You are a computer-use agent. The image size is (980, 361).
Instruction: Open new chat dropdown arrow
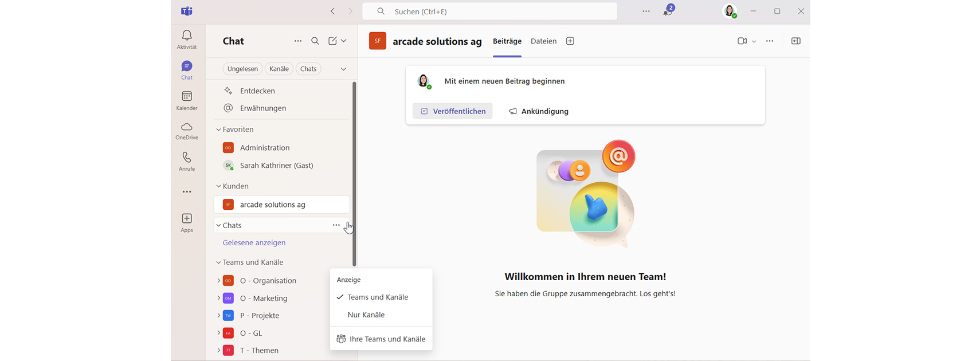click(x=344, y=41)
